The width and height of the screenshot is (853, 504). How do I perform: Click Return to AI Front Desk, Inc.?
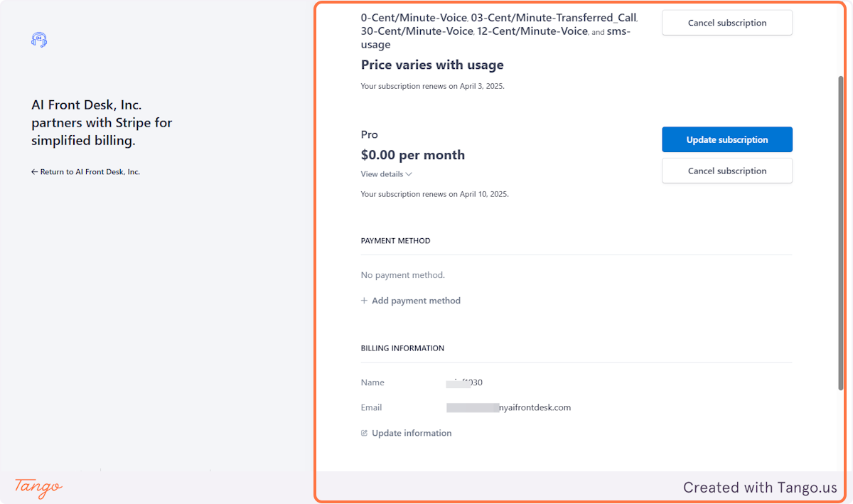pyautogui.click(x=85, y=171)
